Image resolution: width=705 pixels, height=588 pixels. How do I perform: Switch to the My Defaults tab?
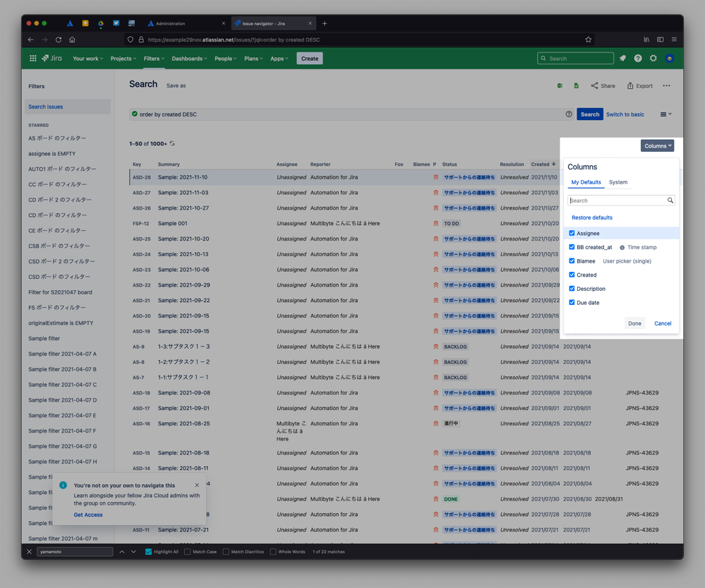[586, 182]
